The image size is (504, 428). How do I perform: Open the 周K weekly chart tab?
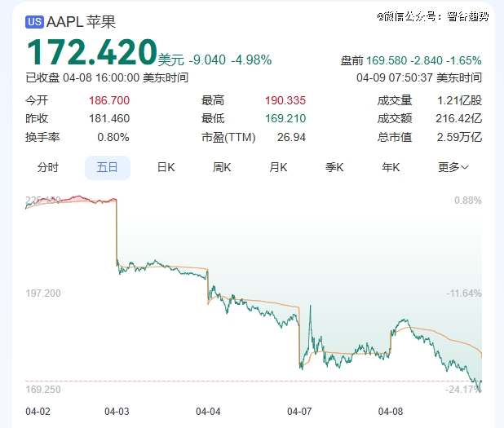pyautogui.click(x=222, y=167)
